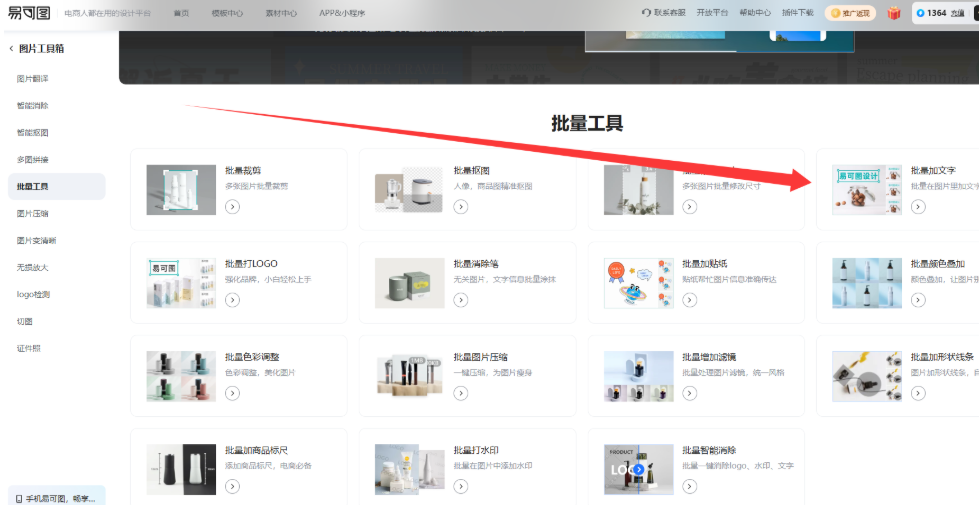Screen dimensions: 979x505
Task: Switch to 智能抠图 in the sidebar
Action: 33,132
